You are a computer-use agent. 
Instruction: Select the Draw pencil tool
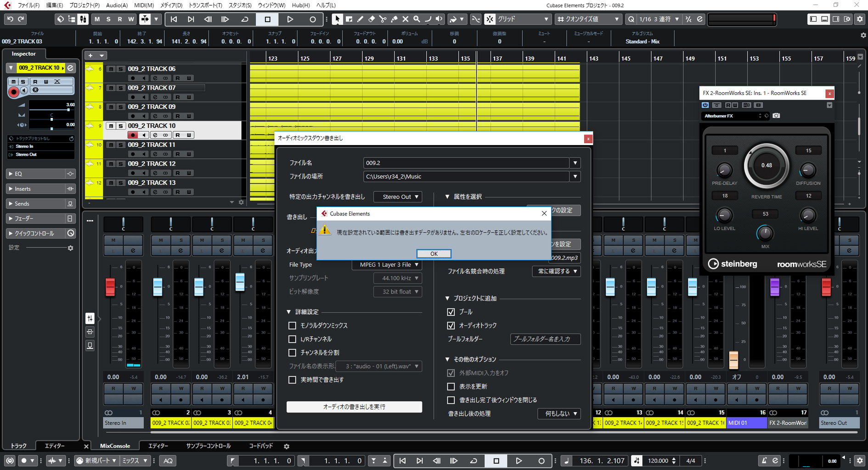point(360,19)
